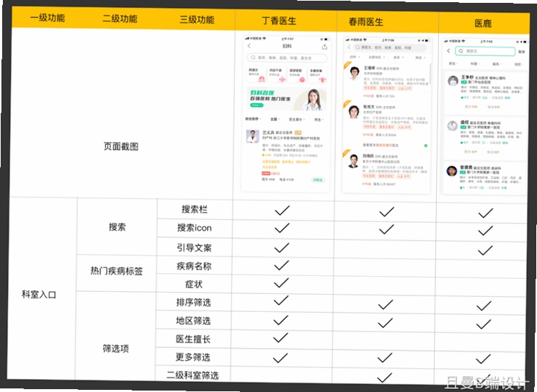This screenshot has height=392, width=537.
Task: Click 页面截图 label cell
Action: click(121, 146)
